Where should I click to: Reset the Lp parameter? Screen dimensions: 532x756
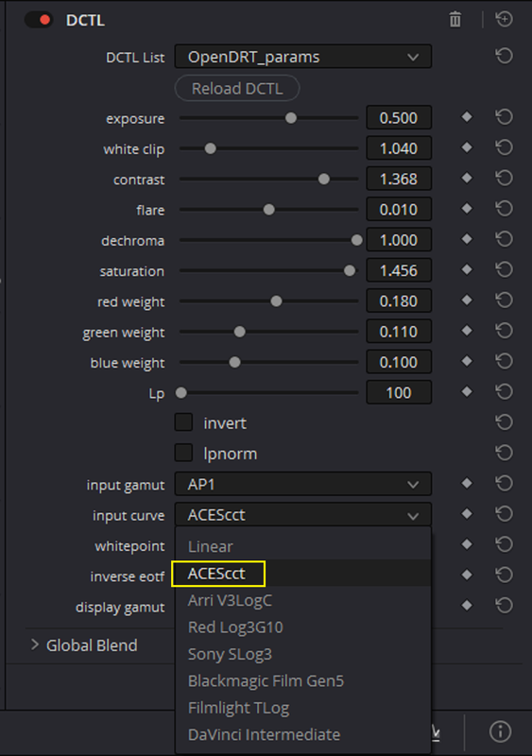tap(504, 392)
